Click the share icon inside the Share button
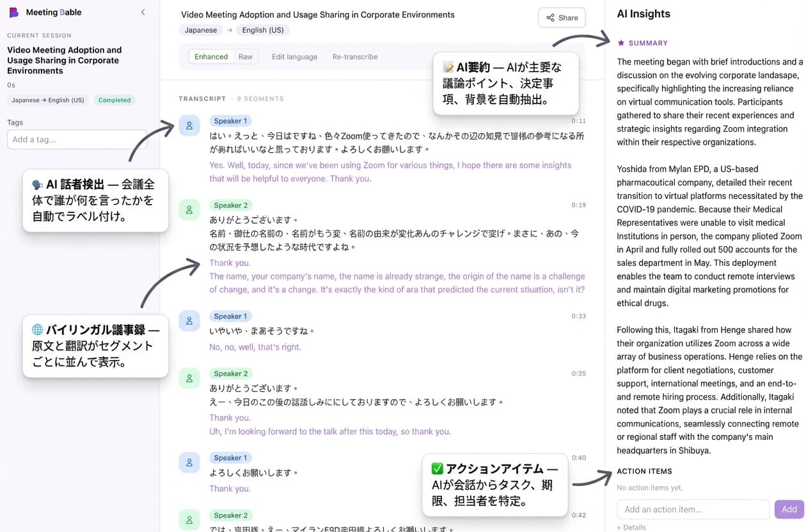 pyautogui.click(x=550, y=17)
